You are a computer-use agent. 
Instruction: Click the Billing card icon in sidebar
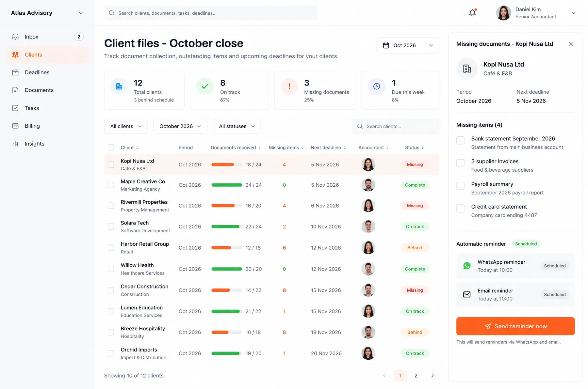pyautogui.click(x=15, y=126)
